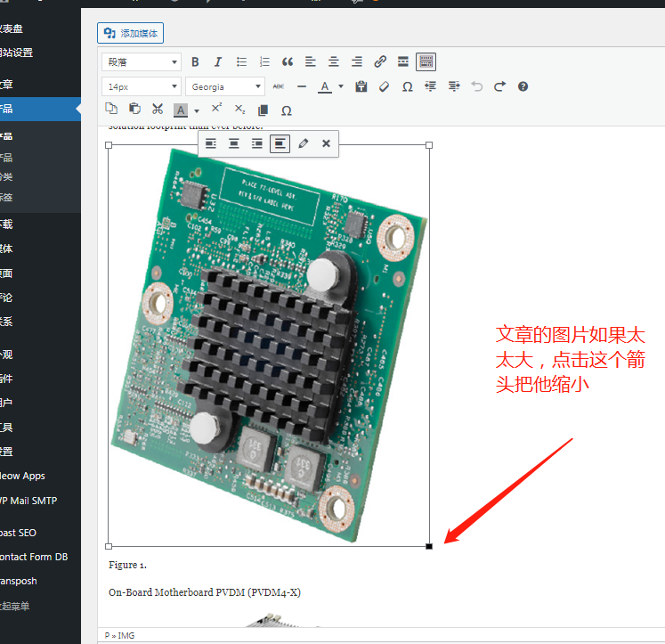Open the paragraph format (段落) dropdown
Screen dimensions: 665x644
[142, 62]
